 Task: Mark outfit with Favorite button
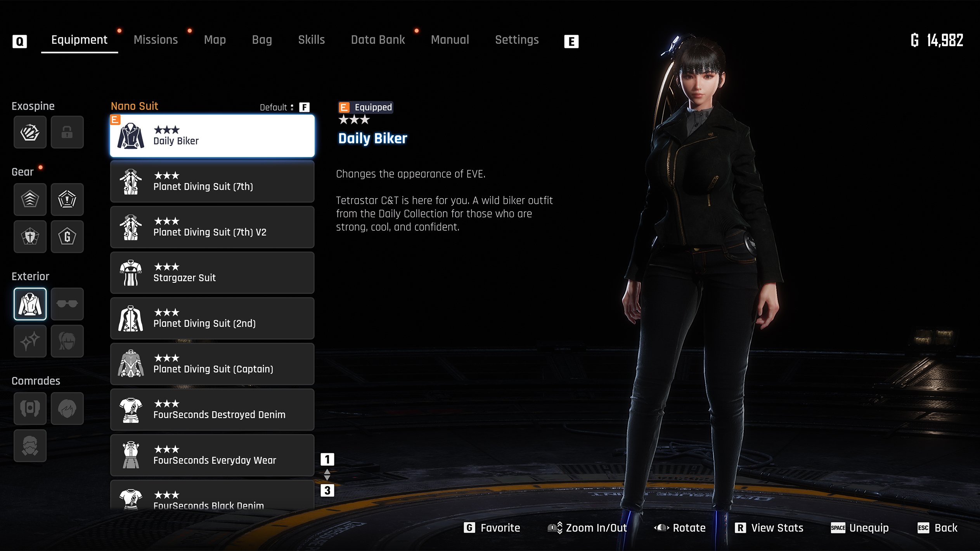(492, 528)
